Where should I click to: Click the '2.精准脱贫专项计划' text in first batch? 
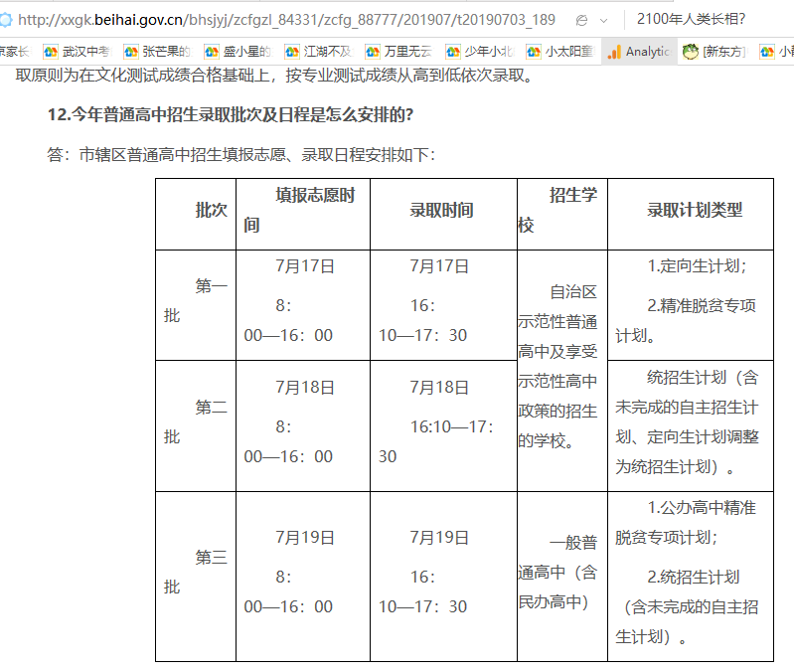pos(686,320)
